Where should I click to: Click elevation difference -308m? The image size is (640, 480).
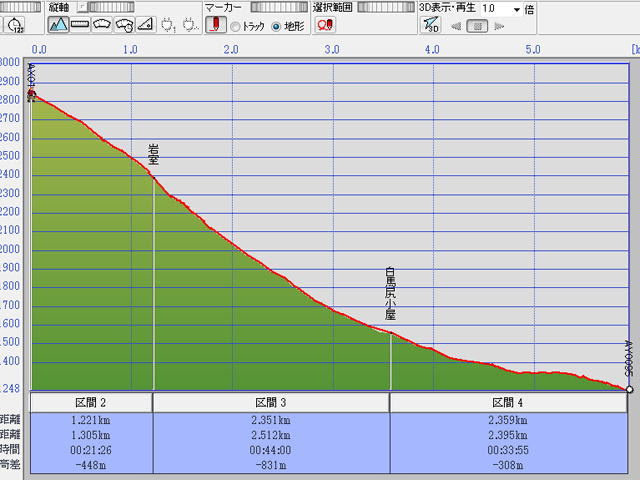coord(508,465)
